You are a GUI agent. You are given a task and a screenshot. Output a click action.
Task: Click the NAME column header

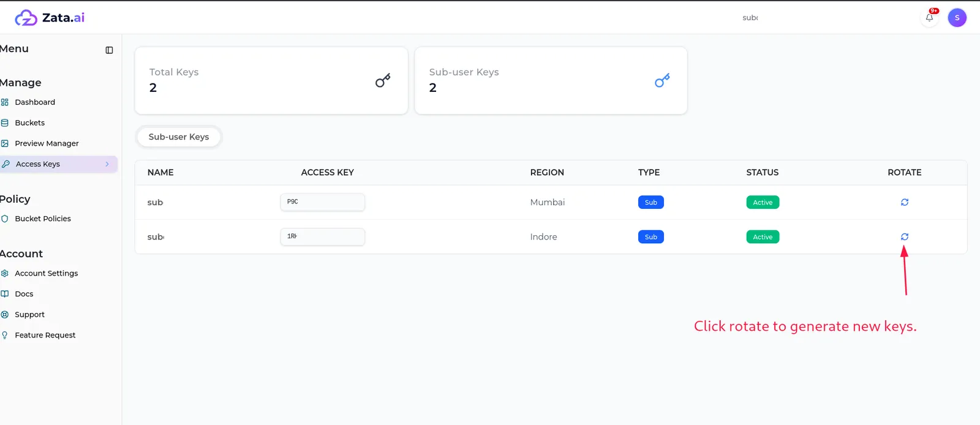coord(160,173)
